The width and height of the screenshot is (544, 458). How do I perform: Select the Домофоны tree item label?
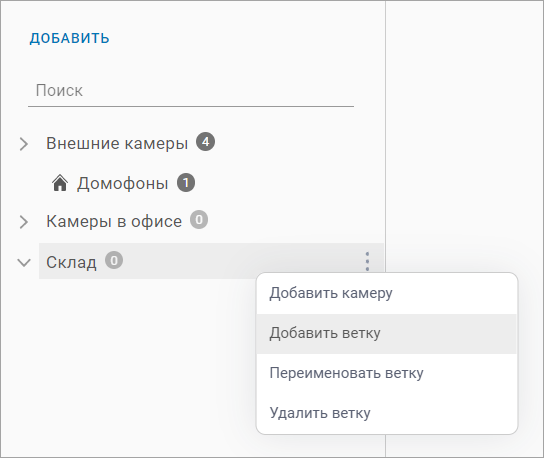(122, 184)
